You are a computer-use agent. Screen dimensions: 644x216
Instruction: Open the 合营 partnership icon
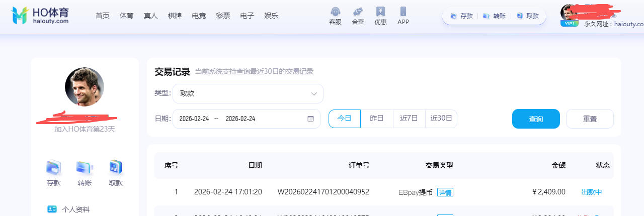pyautogui.click(x=358, y=12)
